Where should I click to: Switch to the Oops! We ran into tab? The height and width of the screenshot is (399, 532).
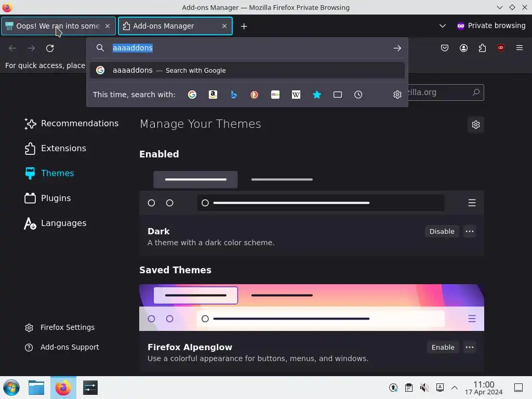click(x=58, y=26)
